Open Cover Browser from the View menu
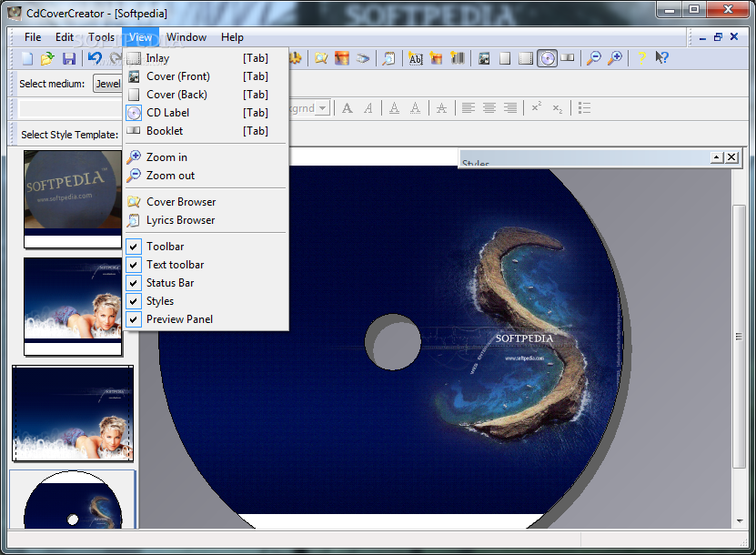This screenshot has height=555, width=756. [x=207, y=202]
